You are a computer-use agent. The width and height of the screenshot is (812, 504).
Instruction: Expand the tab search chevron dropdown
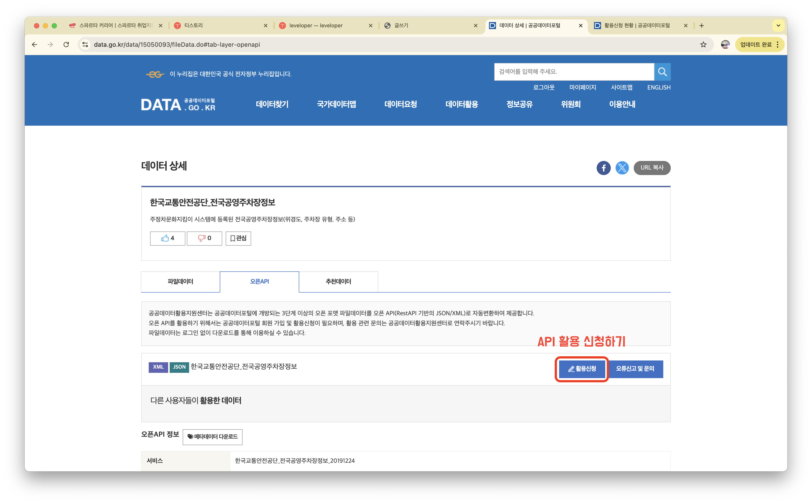click(778, 25)
